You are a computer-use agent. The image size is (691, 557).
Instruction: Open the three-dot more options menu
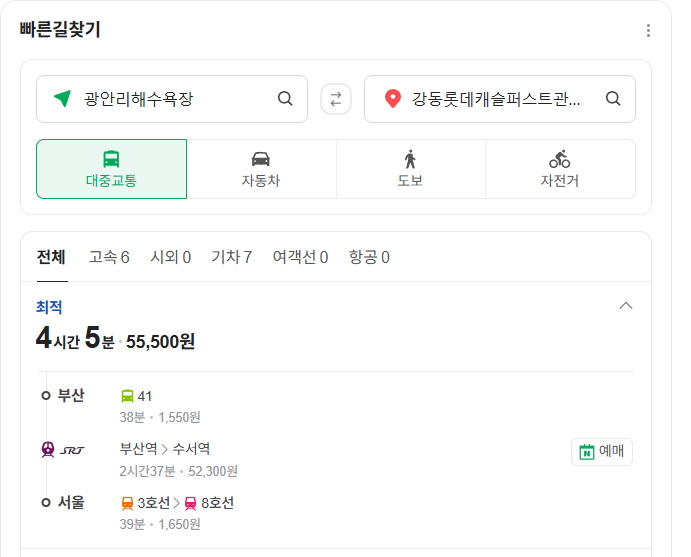(648, 30)
